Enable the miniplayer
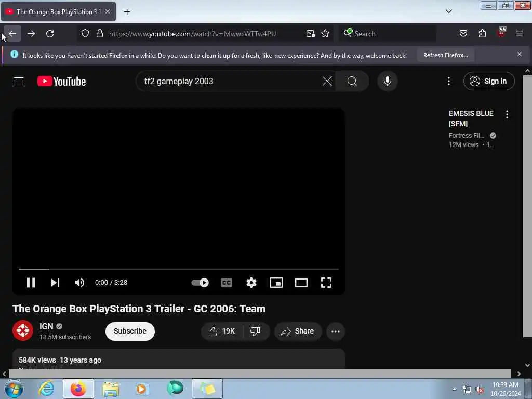Image resolution: width=532 pixels, height=399 pixels. [x=276, y=283]
